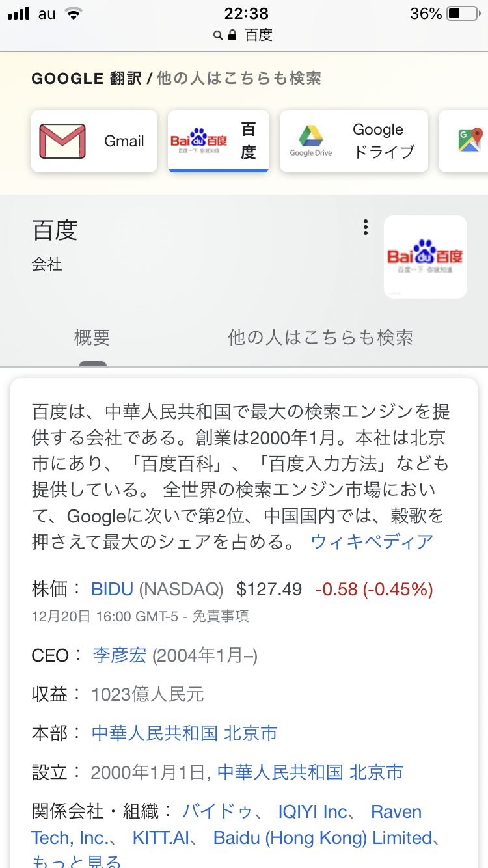
Task: Tap the 本部 中華人民共和国 北京市 link
Action: tap(185, 733)
